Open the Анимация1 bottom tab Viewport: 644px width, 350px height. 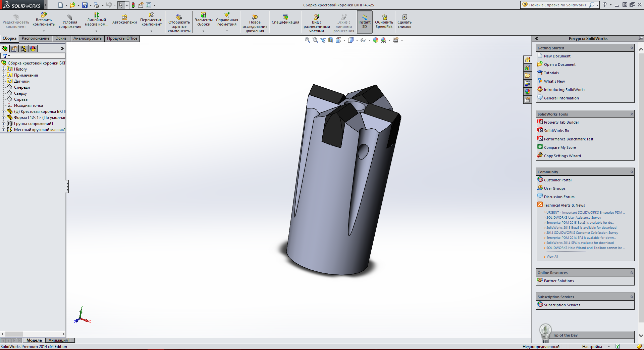(x=59, y=340)
